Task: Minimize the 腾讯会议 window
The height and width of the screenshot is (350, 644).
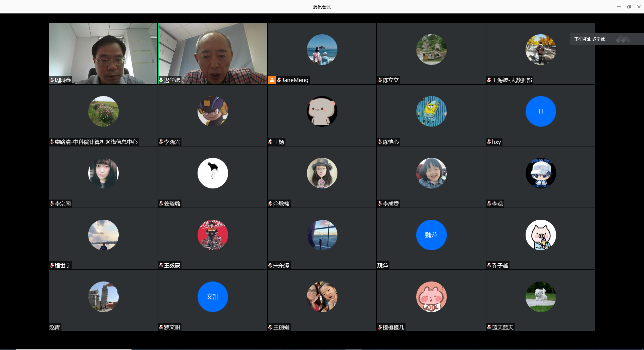Action: (x=619, y=7)
